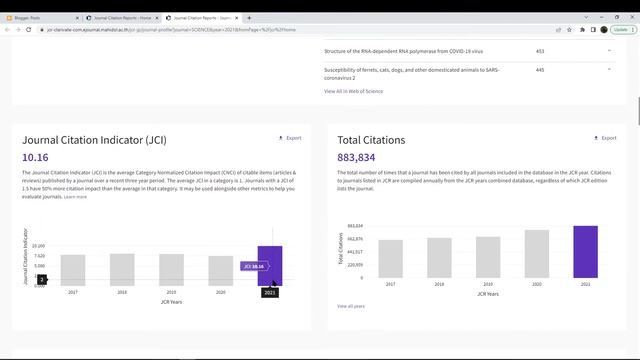The image size is (640, 360).
Task: Select the 2020 bar in JCI chart
Action: coord(221,271)
